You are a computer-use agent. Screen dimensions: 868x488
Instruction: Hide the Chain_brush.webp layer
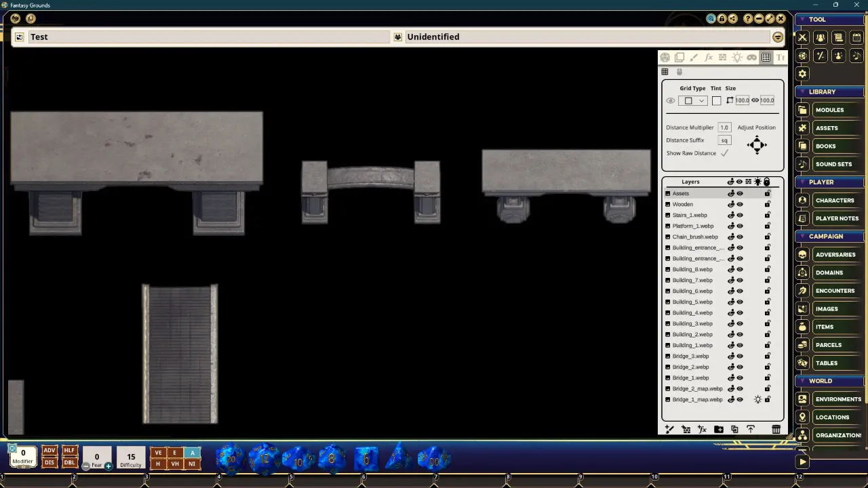pos(740,237)
